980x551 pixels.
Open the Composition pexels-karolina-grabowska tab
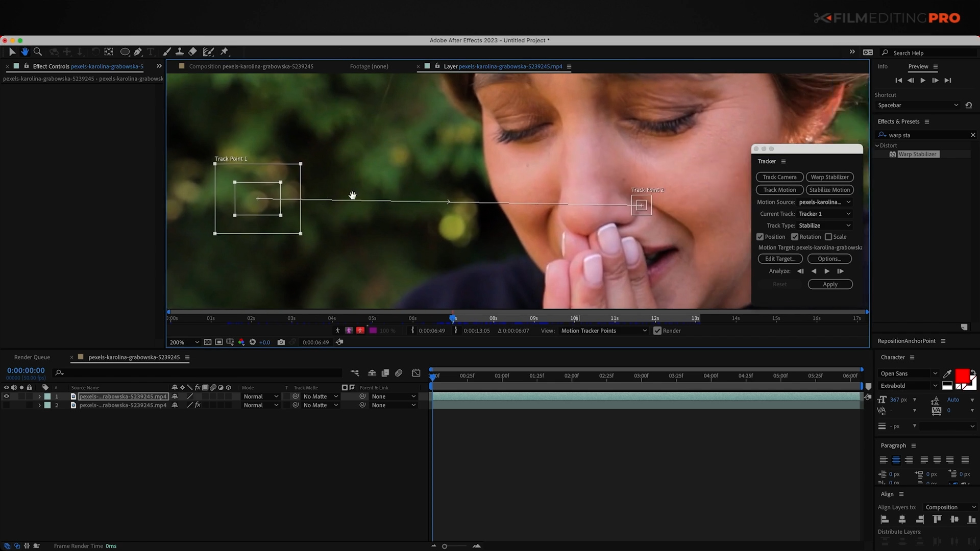(x=250, y=66)
